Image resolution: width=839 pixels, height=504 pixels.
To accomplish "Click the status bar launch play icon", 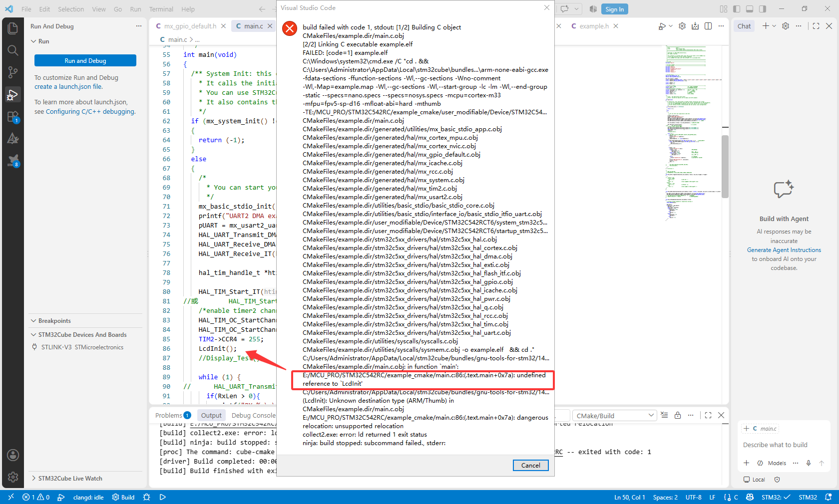I will pyautogui.click(x=163, y=497).
